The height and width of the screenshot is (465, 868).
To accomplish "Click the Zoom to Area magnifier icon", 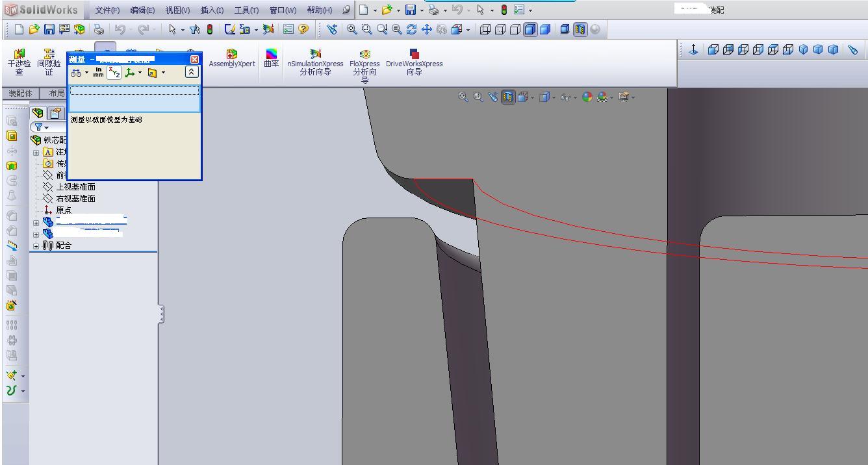I will pos(367,29).
